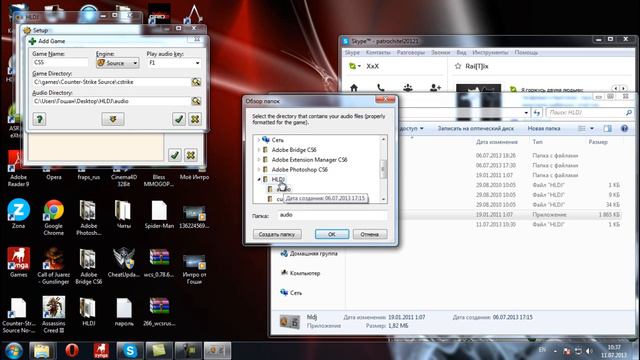The image size is (640, 360).
Task: Click the folder tree vertical scrollbar
Action: click(383, 169)
